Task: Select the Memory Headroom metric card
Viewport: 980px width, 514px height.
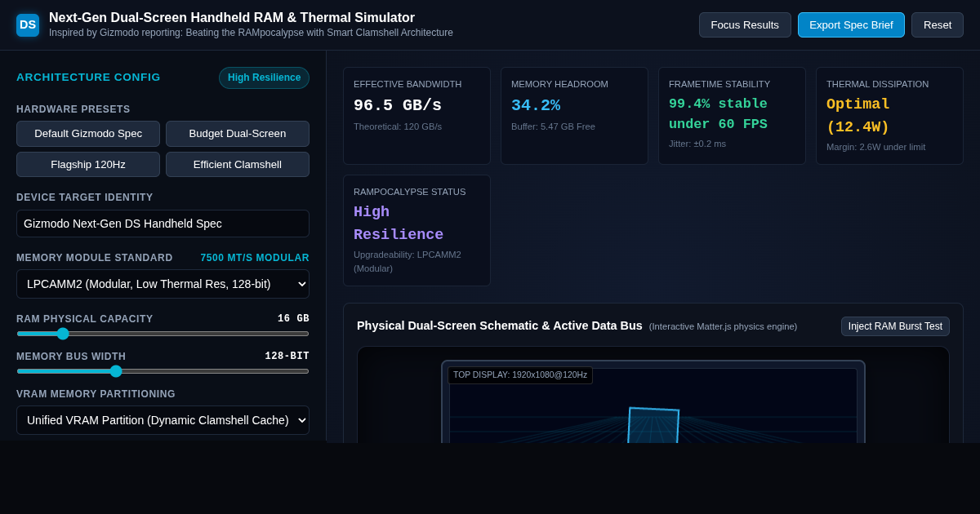Action: (574, 116)
